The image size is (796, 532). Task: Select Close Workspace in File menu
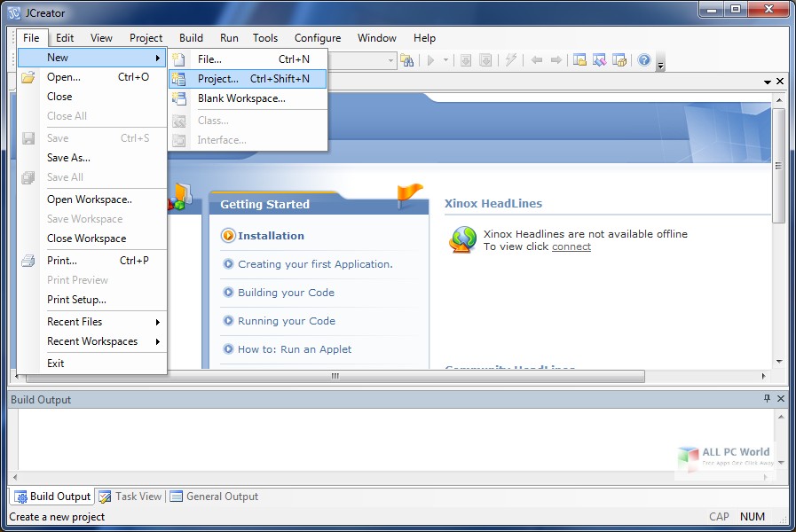92,239
